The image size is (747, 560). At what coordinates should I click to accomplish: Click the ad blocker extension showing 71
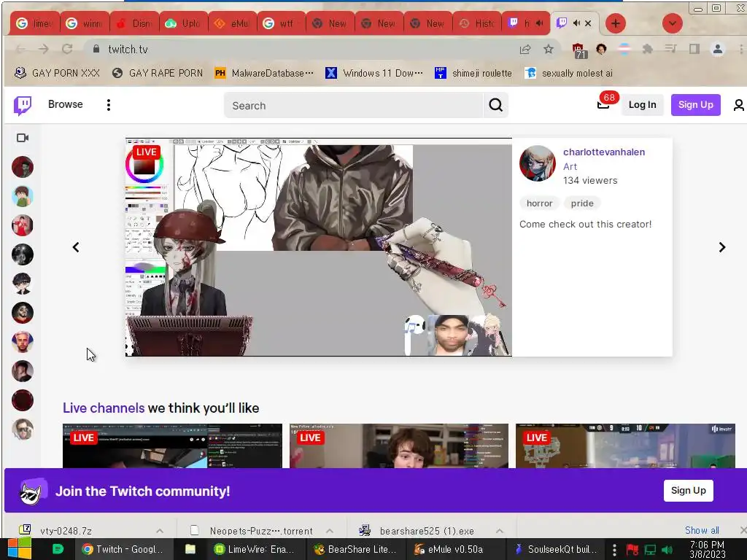click(578, 50)
